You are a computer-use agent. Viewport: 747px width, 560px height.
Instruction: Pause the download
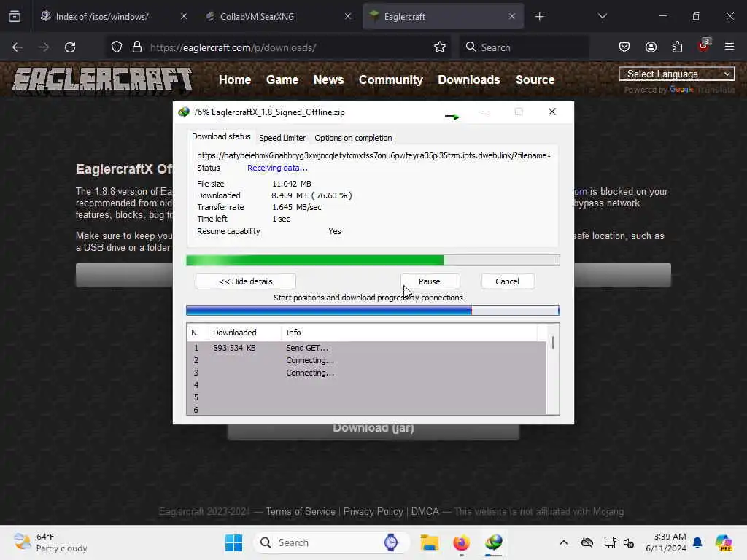(429, 281)
